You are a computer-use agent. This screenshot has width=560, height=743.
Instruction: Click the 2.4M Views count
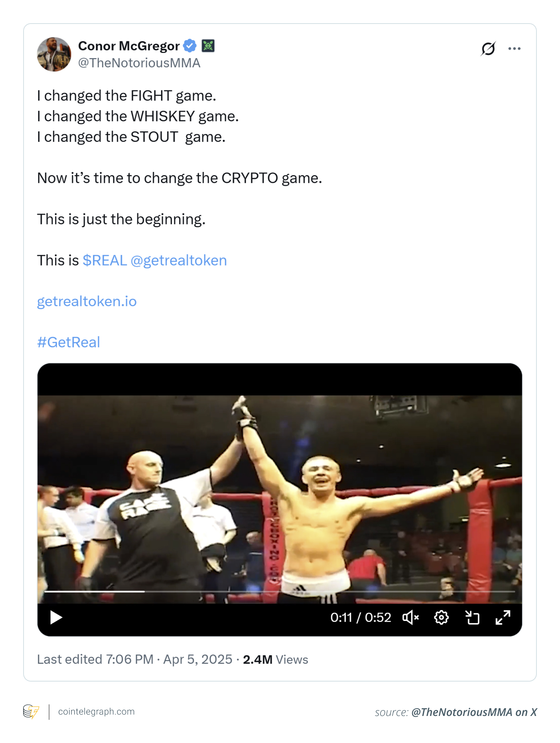(275, 659)
